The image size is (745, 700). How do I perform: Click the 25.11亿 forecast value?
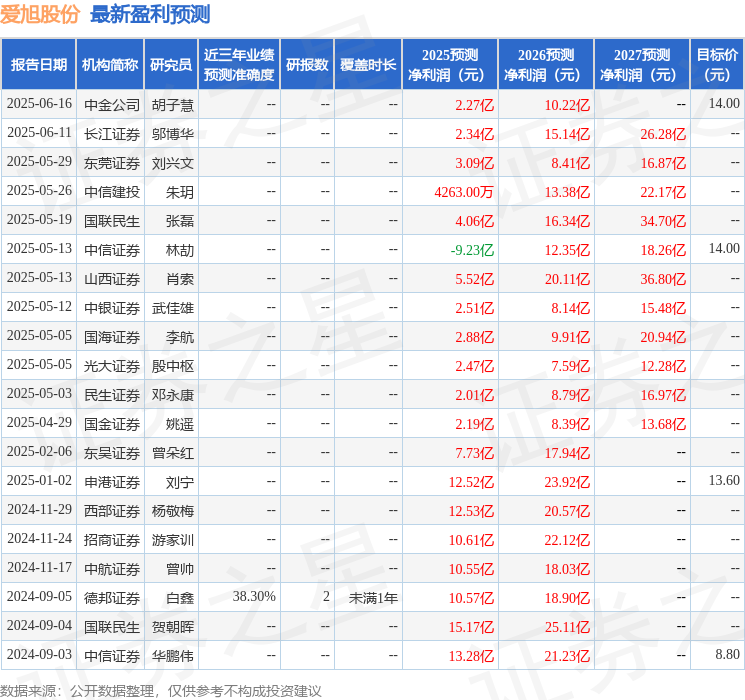point(567,627)
